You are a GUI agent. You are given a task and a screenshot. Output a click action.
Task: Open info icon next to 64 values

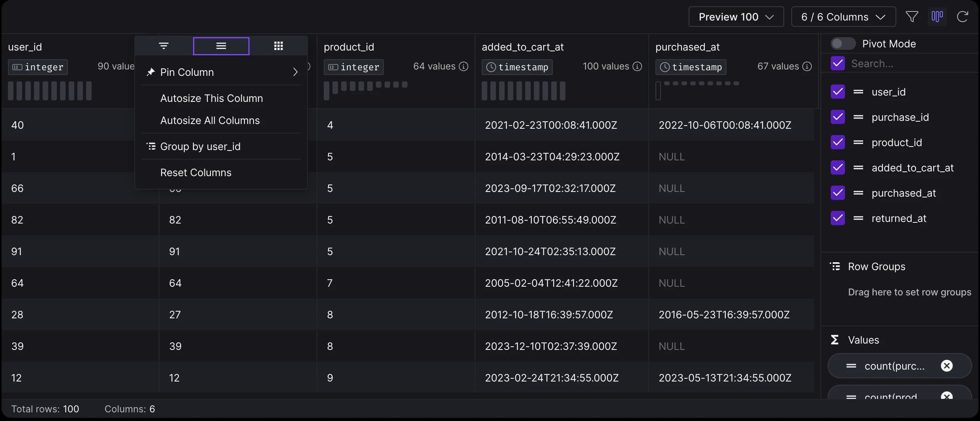pos(464,66)
